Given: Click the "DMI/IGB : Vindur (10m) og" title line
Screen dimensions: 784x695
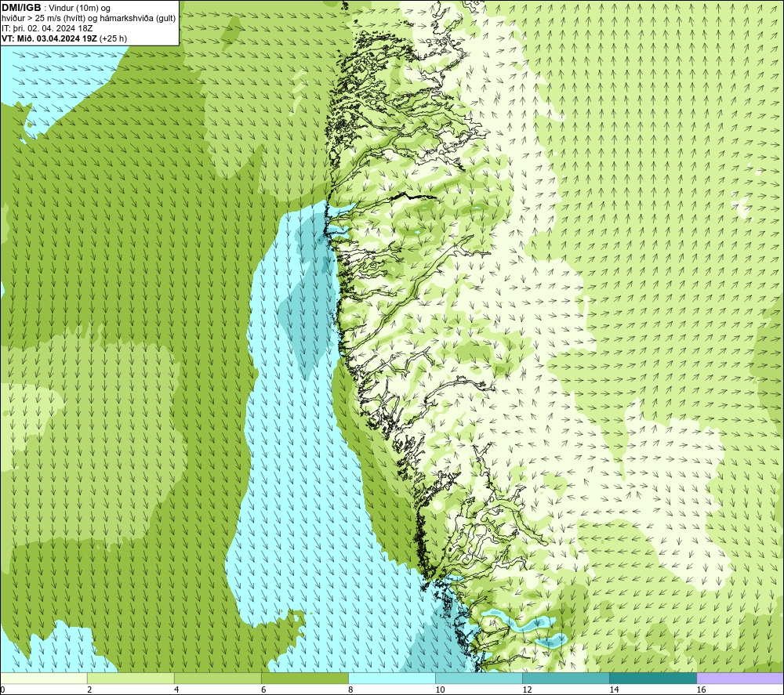Looking at the screenshot, I should click(x=56, y=8).
